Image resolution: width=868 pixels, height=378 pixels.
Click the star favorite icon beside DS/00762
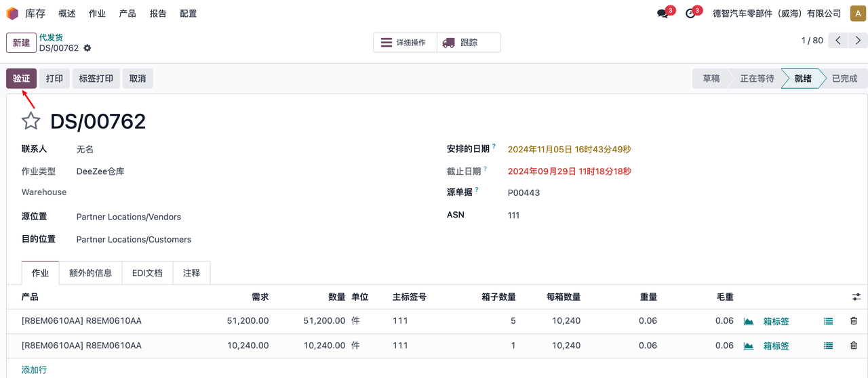tap(31, 121)
